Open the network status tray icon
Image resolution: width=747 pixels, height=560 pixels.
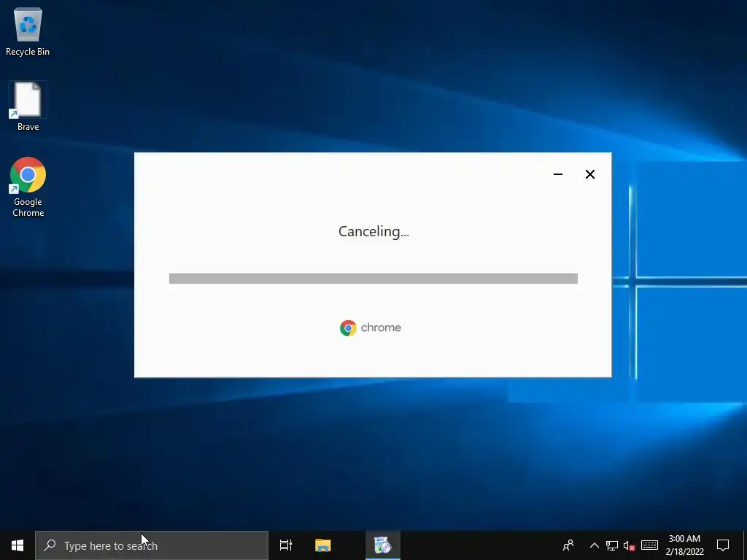click(612, 545)
